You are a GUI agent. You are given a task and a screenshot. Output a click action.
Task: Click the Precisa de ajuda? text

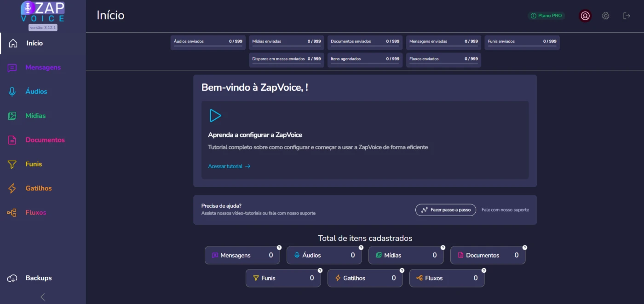coord(221,206)
